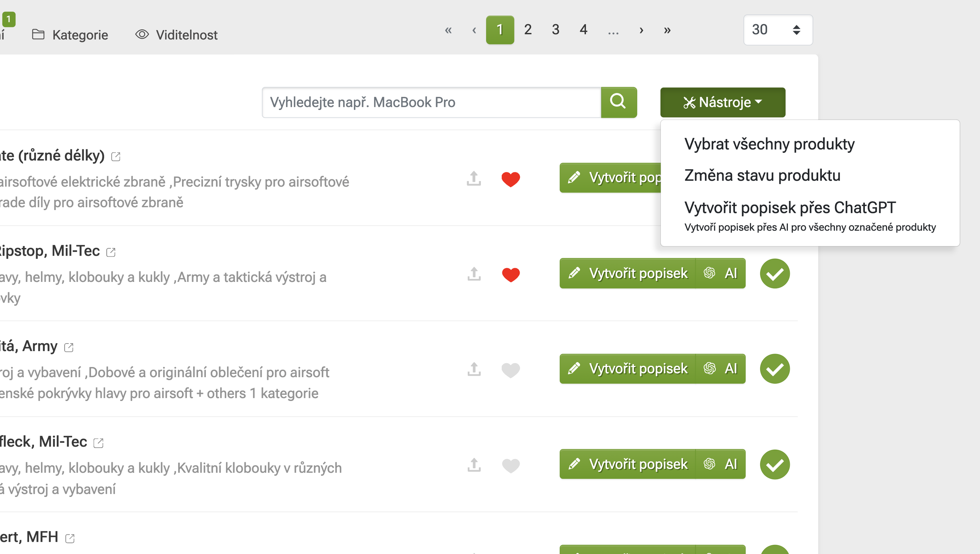Open the external link icon next to fleck, Mil-Tec
Viewport: 980px width, 554px height.
pyautogui.click(x=99, y=443)
